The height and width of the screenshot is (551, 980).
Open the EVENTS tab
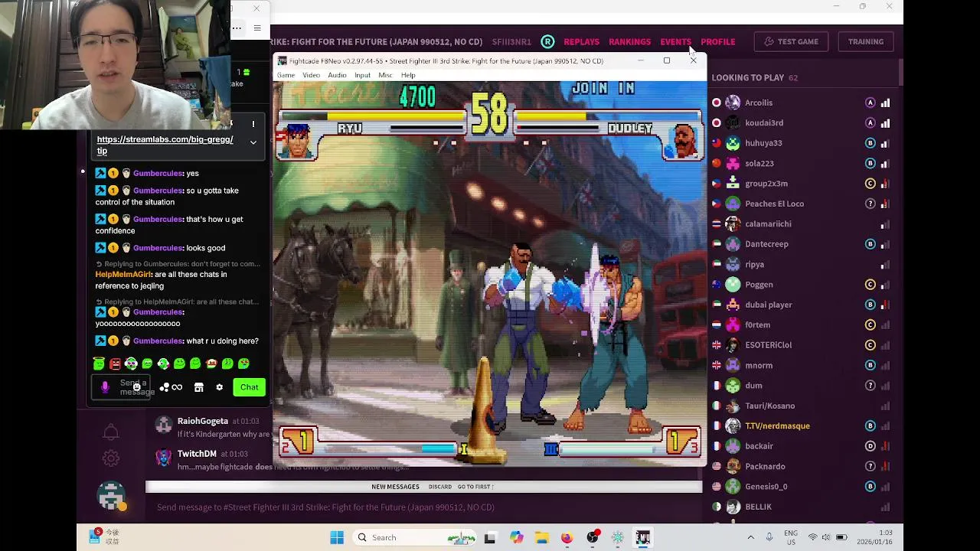click(675, 41)
